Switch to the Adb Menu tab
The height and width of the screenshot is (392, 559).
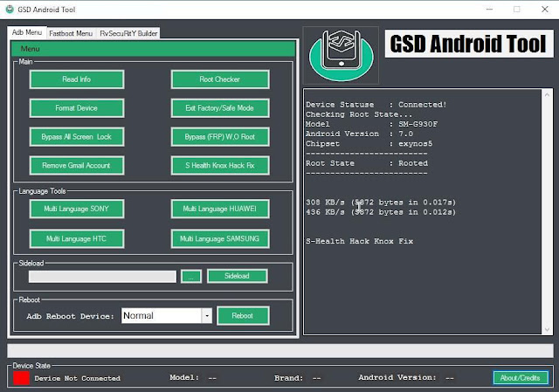coord(27,32)
